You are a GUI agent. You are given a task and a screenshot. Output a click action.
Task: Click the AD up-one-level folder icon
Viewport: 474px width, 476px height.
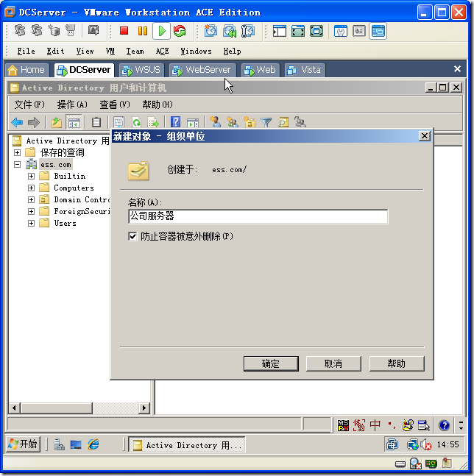[x=57, y=122]
